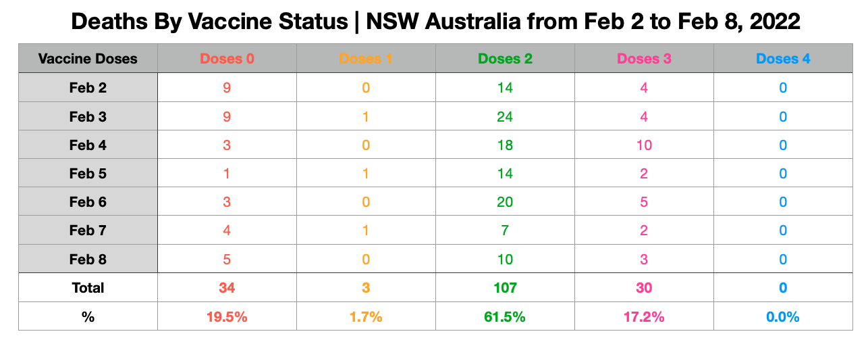868x340 pixels.
Task: Click the 19.5% percentage cell
Action: coord(227,316)
